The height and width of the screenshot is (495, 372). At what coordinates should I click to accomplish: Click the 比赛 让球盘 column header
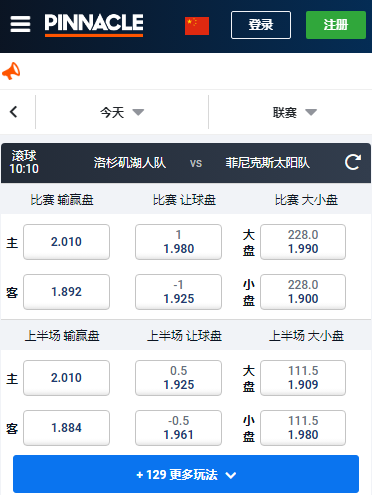tap(184, 200)
